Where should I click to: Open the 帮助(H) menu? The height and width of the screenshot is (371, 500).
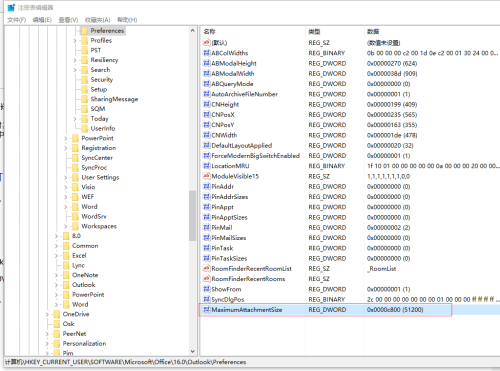click(x=127, y=20)
